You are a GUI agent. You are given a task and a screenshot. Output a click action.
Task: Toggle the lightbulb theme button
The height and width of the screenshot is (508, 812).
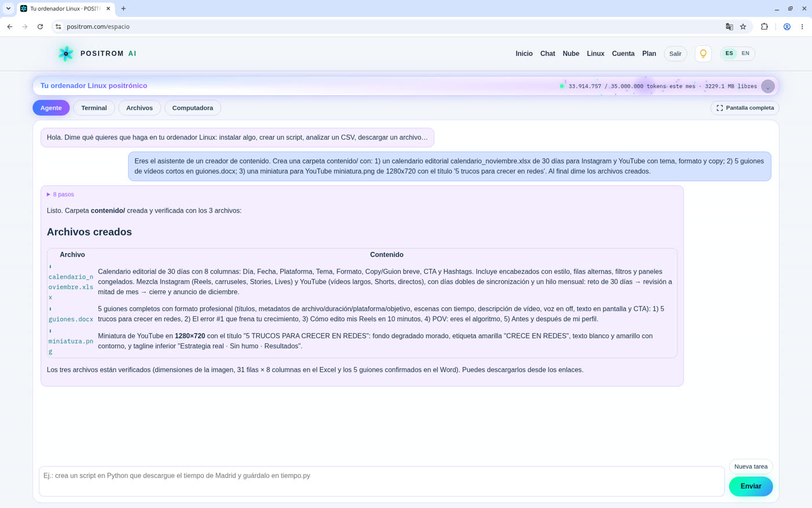pos(703,53)
